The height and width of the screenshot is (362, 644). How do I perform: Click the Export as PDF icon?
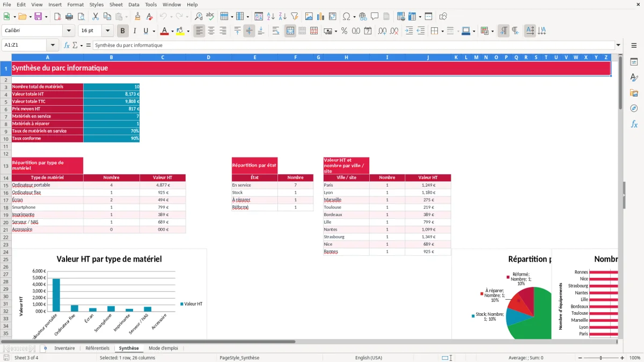(x=57, y=17)
